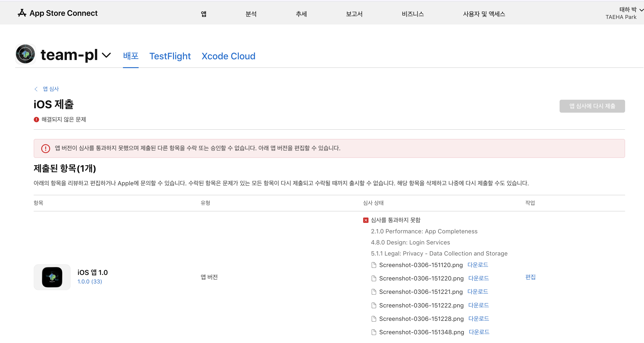
Task: Click the 편집 link in the 작업 column
Action: pos(530,277)
